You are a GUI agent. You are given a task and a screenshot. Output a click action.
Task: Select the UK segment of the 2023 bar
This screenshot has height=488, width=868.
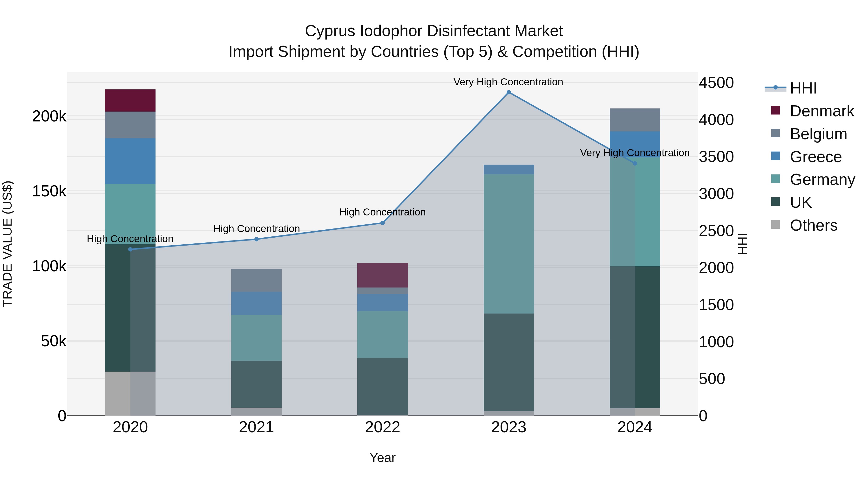pos(509,362)
